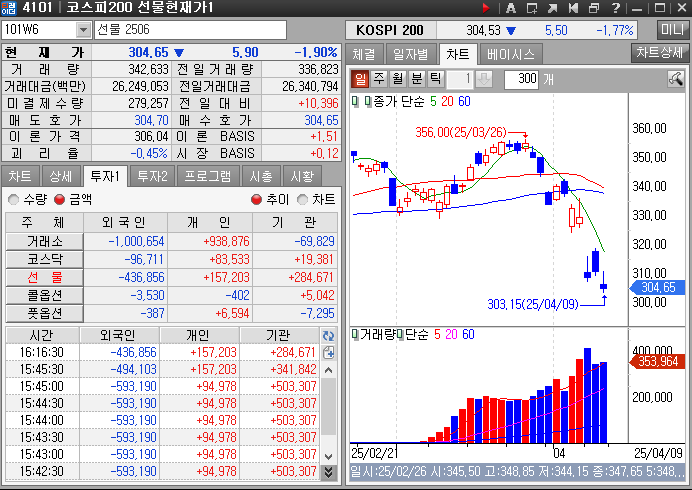Switch to the 시황 tab
Viewport: 692px width, 490px height.
[x=302, y=177]
